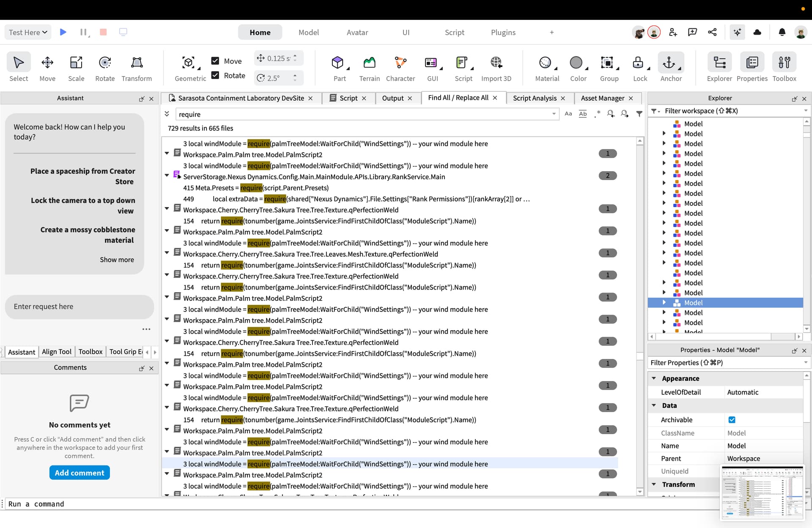Click the Enter request here field
Screen dimensions: 812x528
(80, 306)
